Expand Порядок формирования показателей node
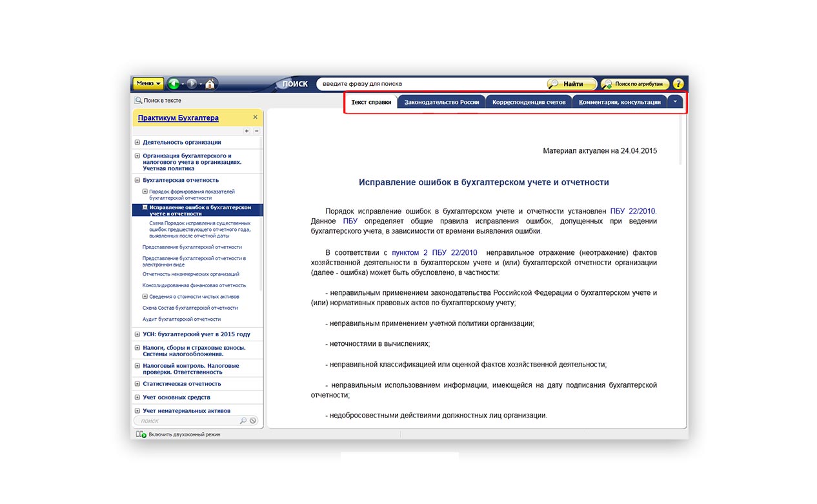Image resolution: width=817 pixels, height=504 pixels. point(145,192)
